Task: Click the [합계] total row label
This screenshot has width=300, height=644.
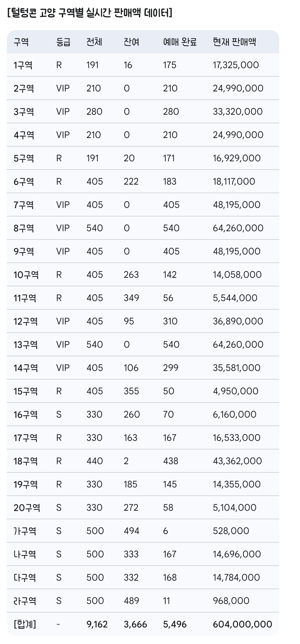Action: 25,624
